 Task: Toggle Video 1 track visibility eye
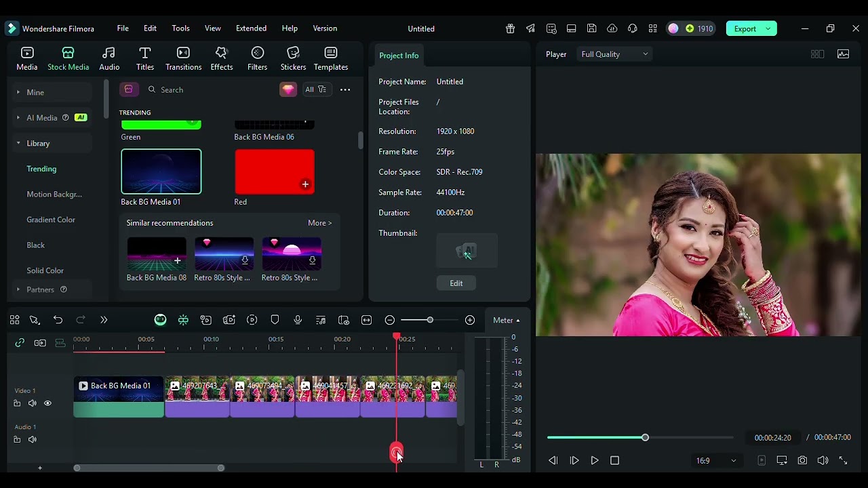tap(47, 403)
